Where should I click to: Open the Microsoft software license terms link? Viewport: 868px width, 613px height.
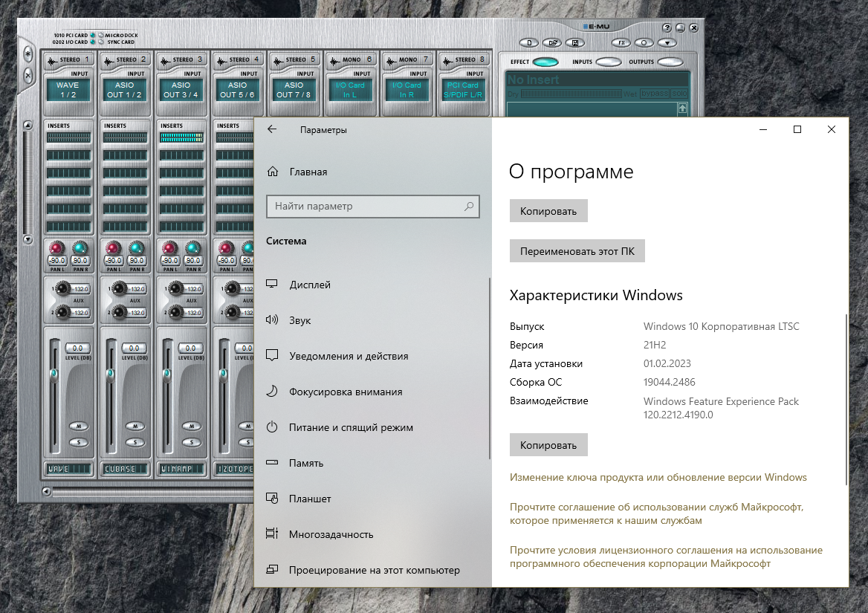pyautogui.click(x=666, y=557)
